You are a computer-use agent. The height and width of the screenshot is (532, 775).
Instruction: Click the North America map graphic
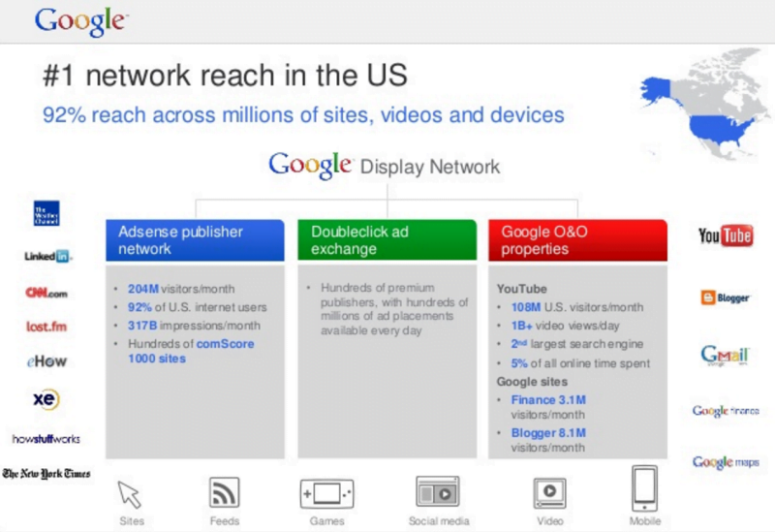[704, 105]
